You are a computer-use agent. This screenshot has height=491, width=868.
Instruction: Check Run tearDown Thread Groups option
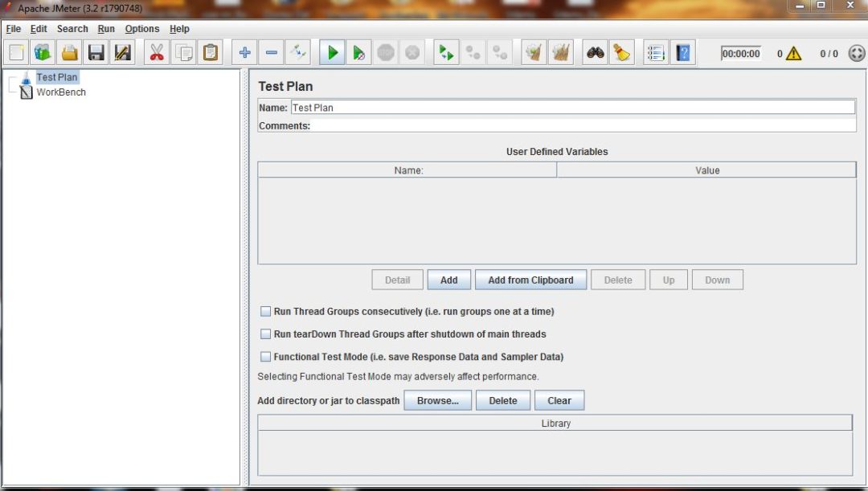point(266,334)
